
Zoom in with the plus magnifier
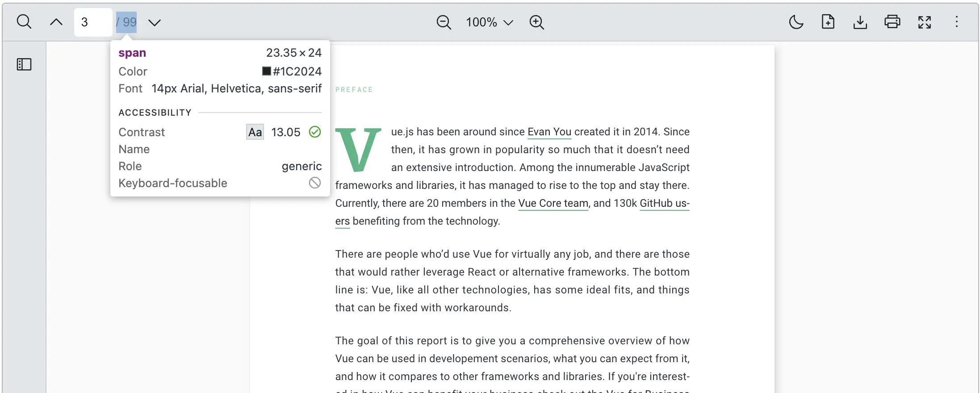click(x=536, y=22)
